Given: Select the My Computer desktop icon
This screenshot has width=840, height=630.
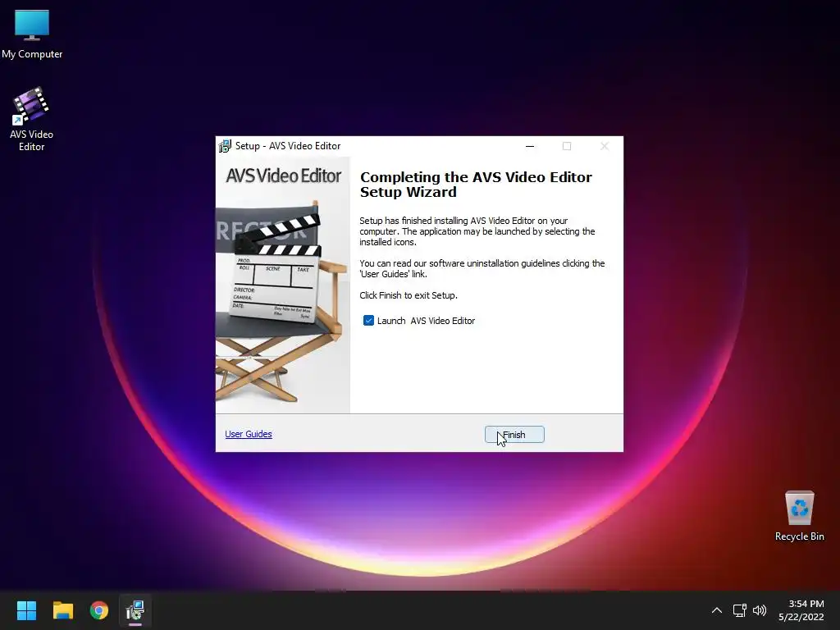Looking at the screenshot, I should coord(32,34).
